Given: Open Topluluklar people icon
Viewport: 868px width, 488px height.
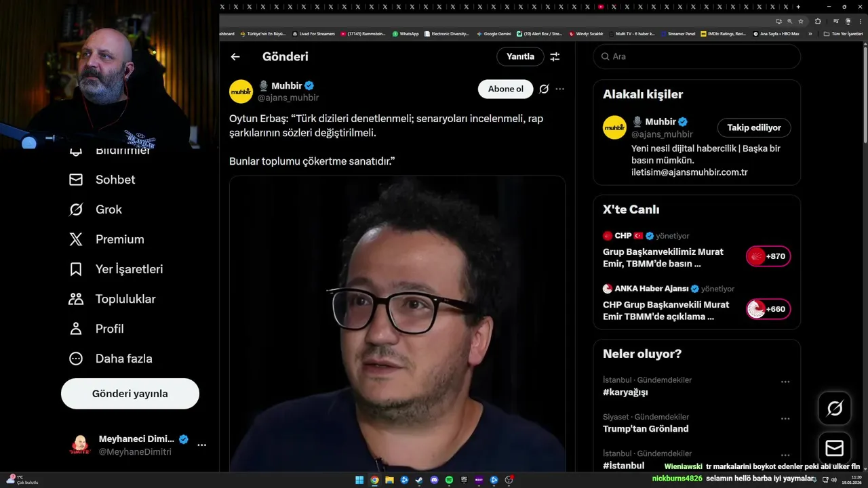Looking at the screenshot, I should coord(76,299).
